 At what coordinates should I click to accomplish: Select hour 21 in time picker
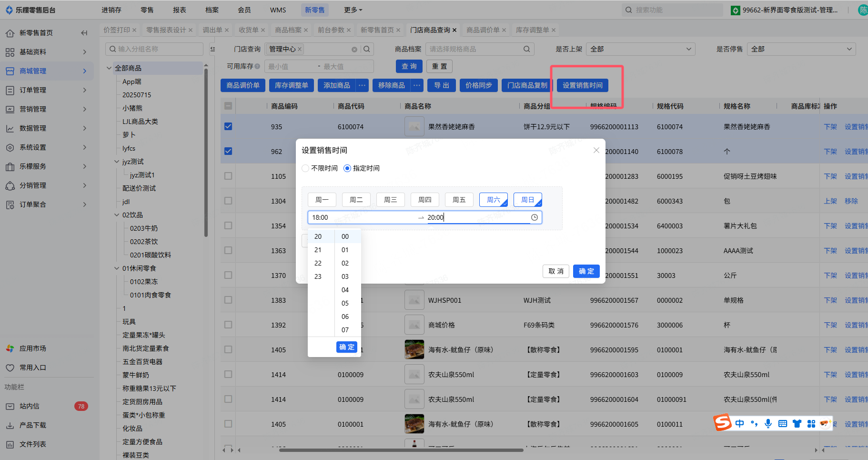pos(318,250)
